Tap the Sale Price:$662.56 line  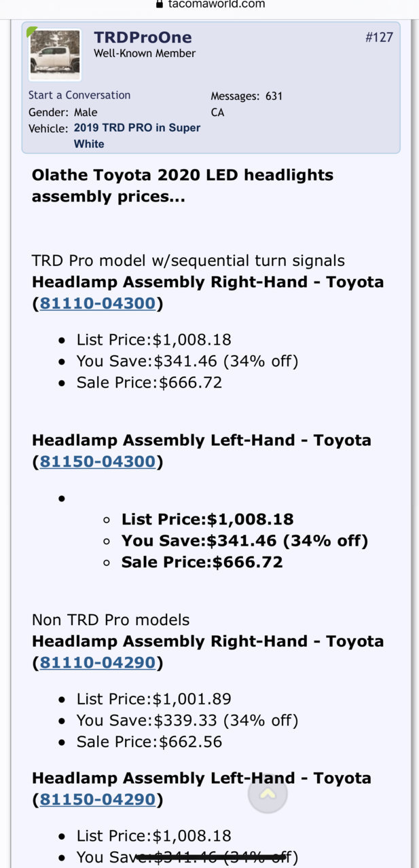pyautogui.click(x=149, y=742)
